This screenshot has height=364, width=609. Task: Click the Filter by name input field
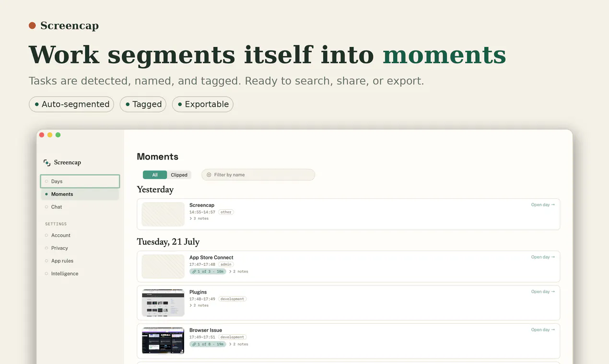click(x=258, y=175)
